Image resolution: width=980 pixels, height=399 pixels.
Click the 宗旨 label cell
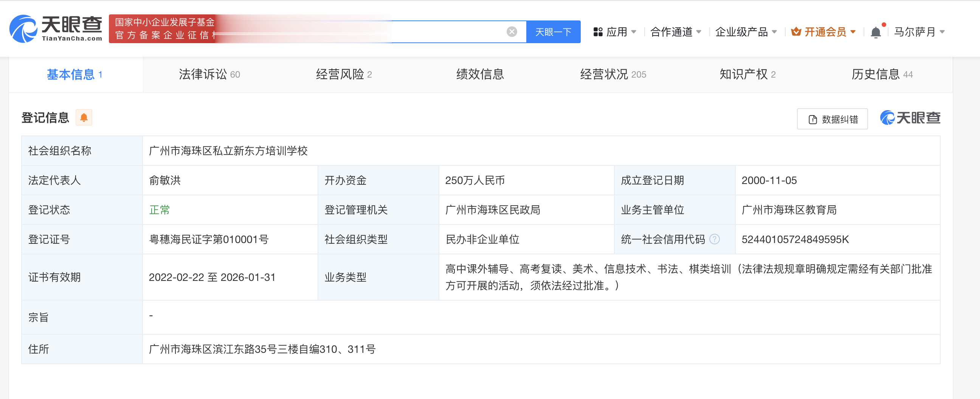(82, 317)
